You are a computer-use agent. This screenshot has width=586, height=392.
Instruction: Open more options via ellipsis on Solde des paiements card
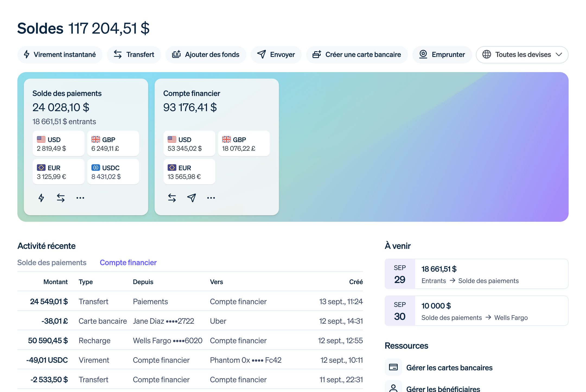(80, 198)
